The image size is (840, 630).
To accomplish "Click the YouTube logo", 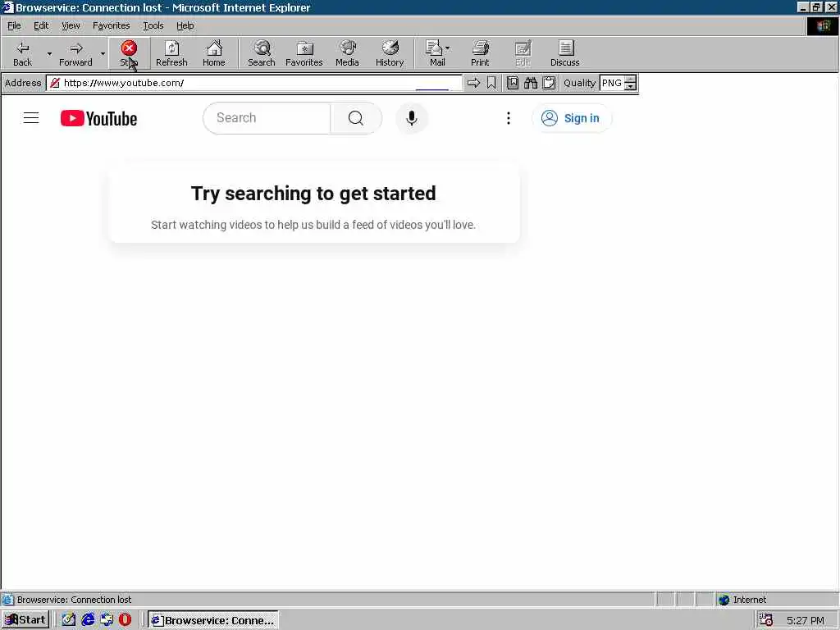I will [98, 118].
